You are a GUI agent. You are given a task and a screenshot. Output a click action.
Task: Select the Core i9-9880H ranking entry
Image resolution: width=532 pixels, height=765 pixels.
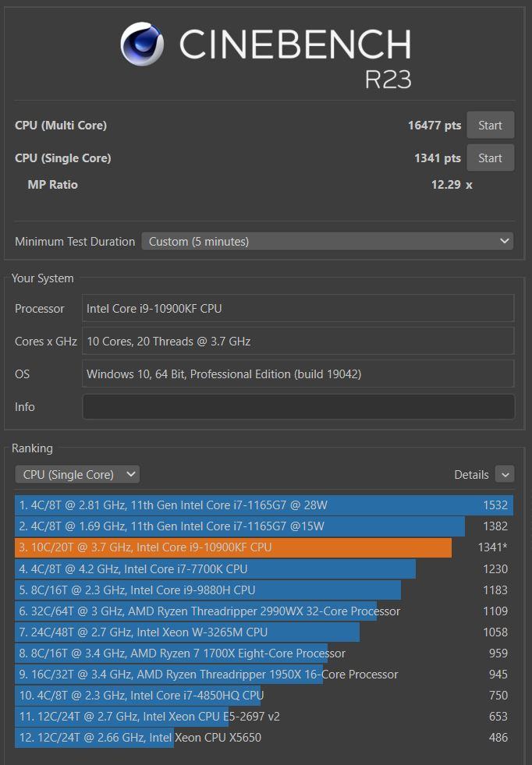[264, 590]
